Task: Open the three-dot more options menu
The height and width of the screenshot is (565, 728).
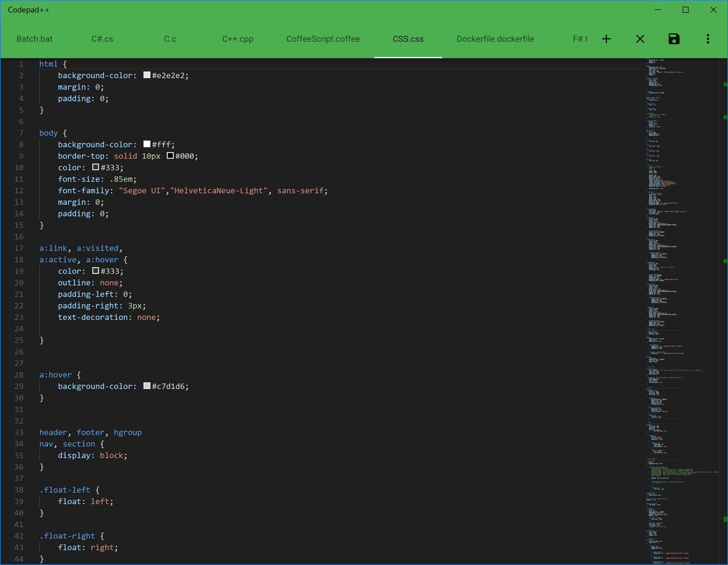Action: pos(708,39)
